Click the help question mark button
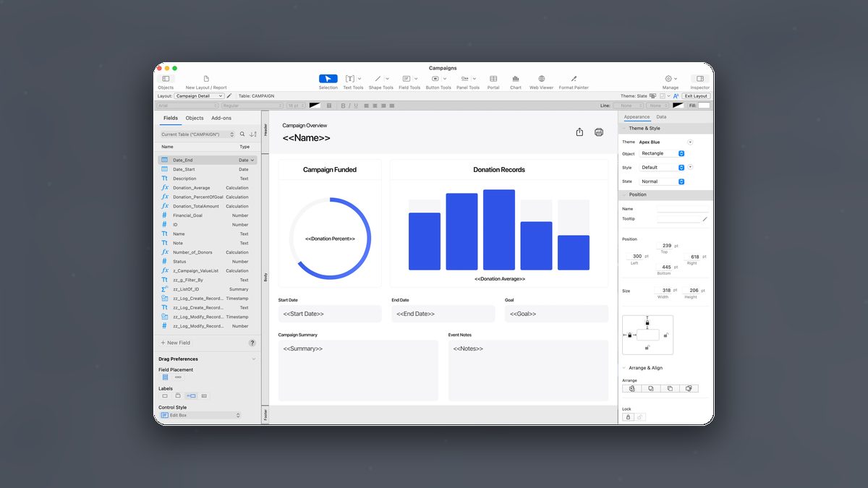 click(x=252, y=343)
